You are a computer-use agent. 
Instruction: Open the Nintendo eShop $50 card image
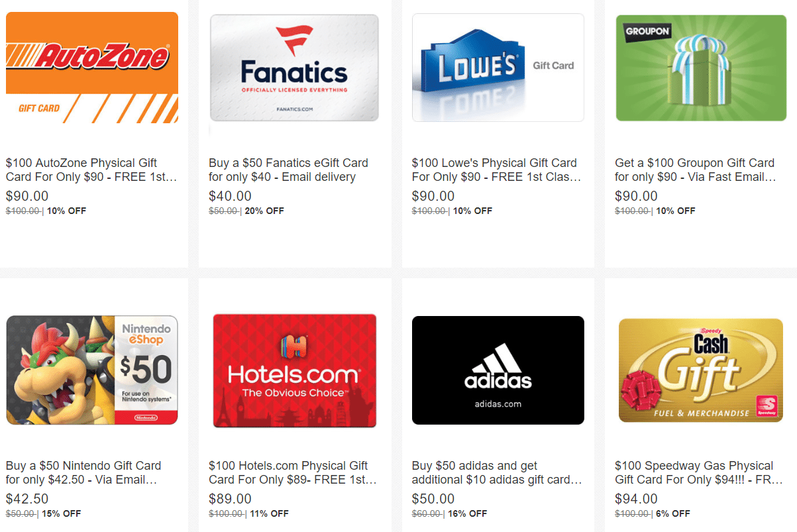click(92, 370)
